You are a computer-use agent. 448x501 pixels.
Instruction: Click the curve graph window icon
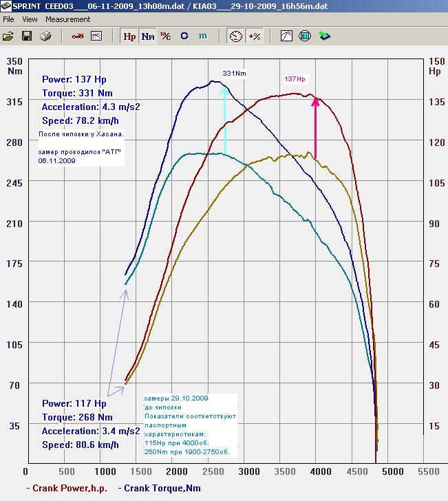286,36
